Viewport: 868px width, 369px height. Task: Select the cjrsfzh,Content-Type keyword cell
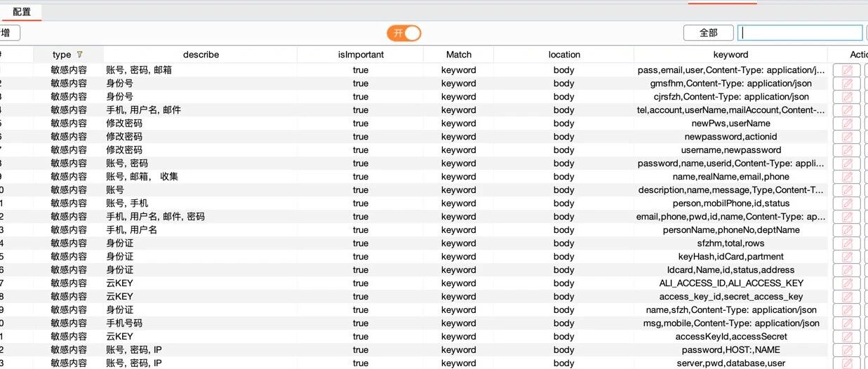[730, 97]
